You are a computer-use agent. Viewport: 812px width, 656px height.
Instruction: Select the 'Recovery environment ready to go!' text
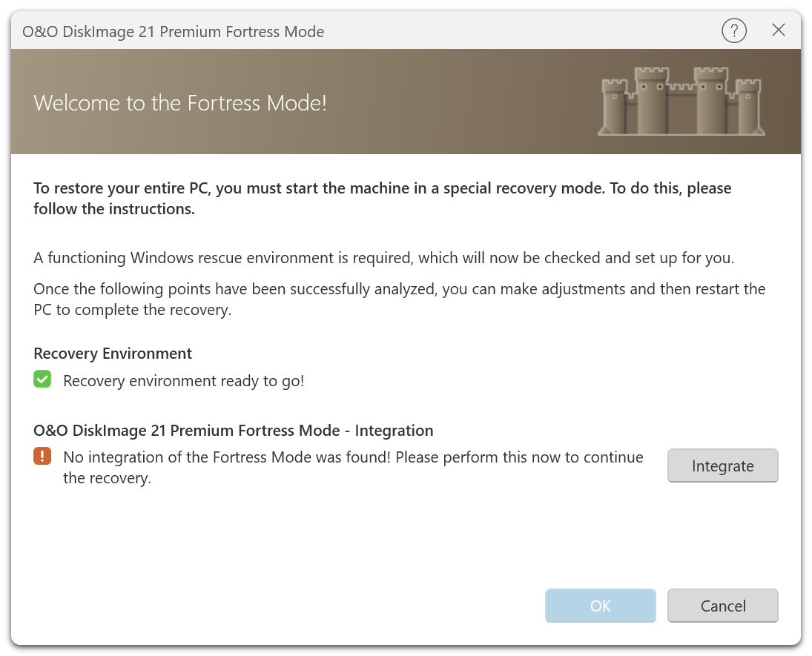183,380
